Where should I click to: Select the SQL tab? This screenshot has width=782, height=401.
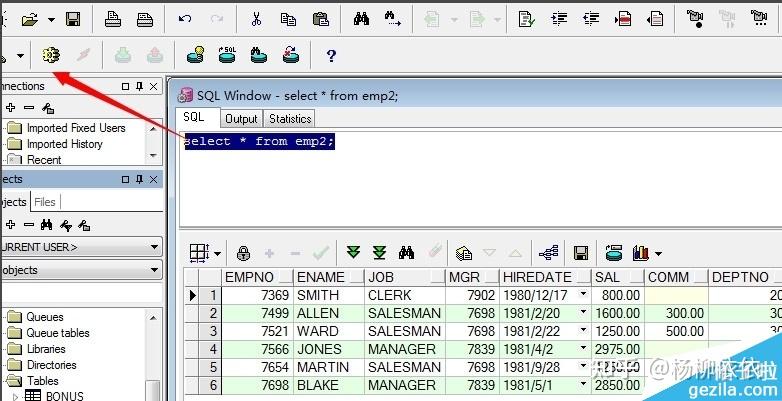[194, 117]
